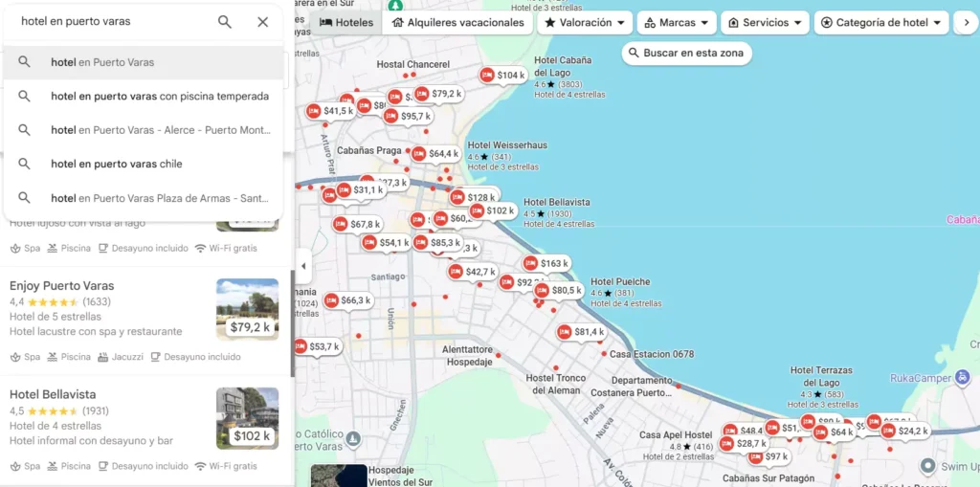Open the Hotel Bellavista listing title

coord(53,394)
